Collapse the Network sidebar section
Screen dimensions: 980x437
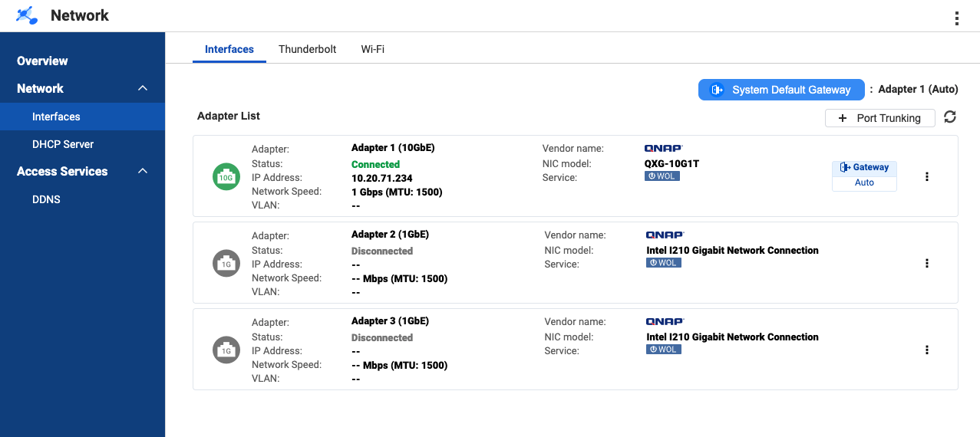(x=143, y=88)
